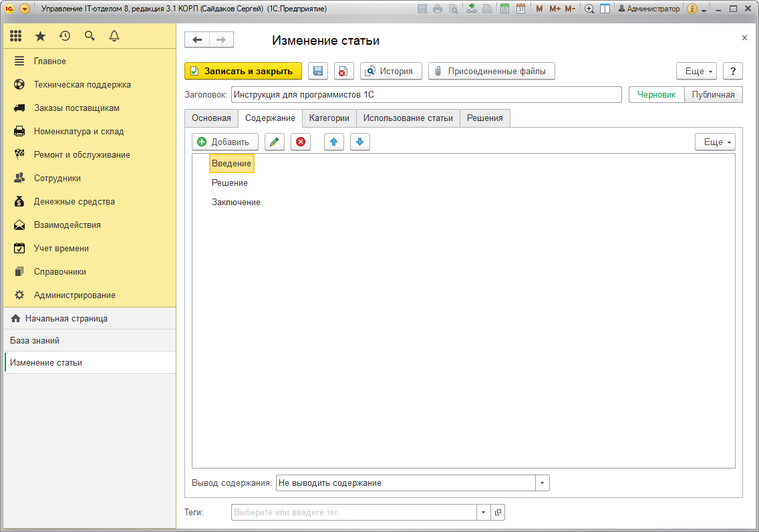Open the Справочники section

(x=90, y=271)
